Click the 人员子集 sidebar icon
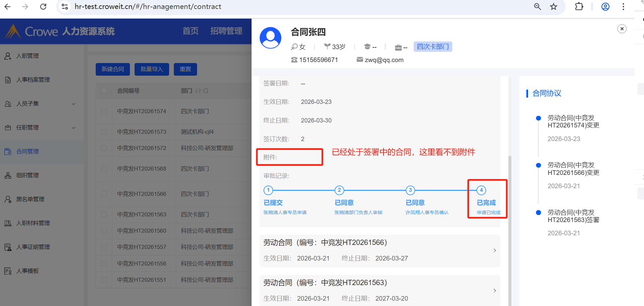Viewport: 644px width, 306px height. (8, 104)
